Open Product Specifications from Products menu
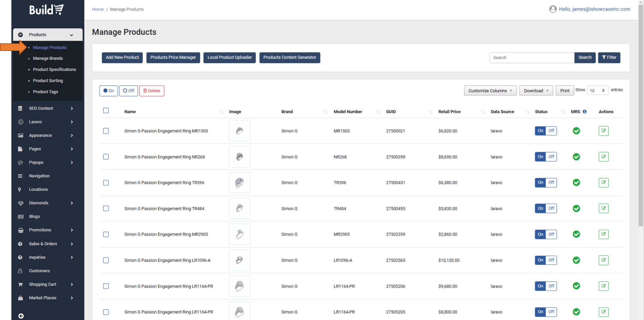This screenshot has height=320, width=644. click(54, 69)
